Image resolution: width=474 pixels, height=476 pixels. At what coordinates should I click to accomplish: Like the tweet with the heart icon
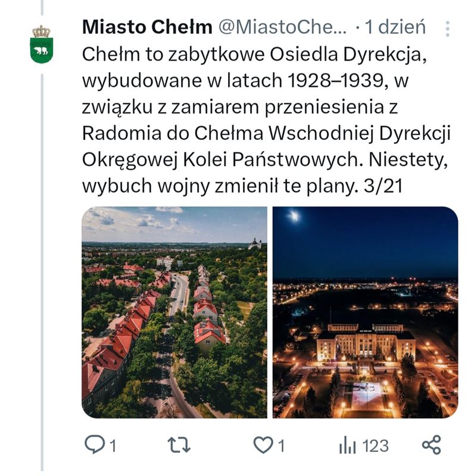click(263, 445)
